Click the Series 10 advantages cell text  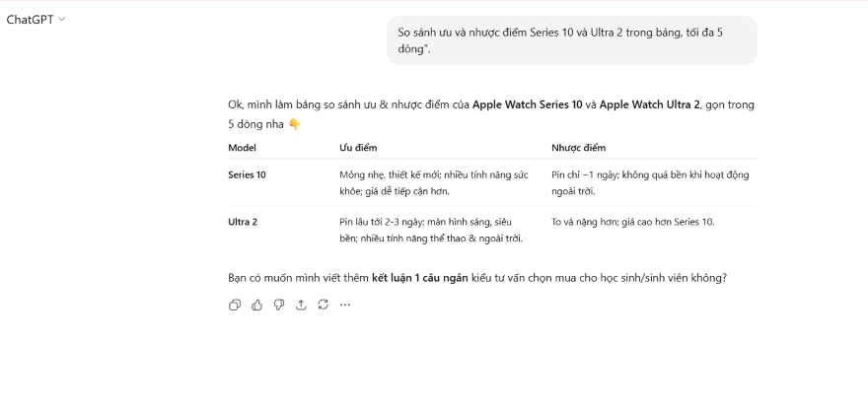tap(433, 182)
